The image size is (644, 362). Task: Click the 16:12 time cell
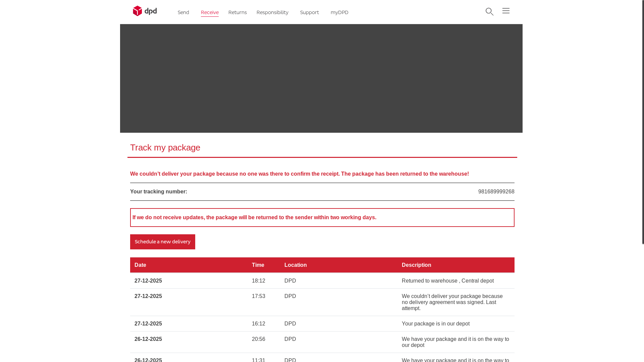pyautogui.click(x=259, y=324)
